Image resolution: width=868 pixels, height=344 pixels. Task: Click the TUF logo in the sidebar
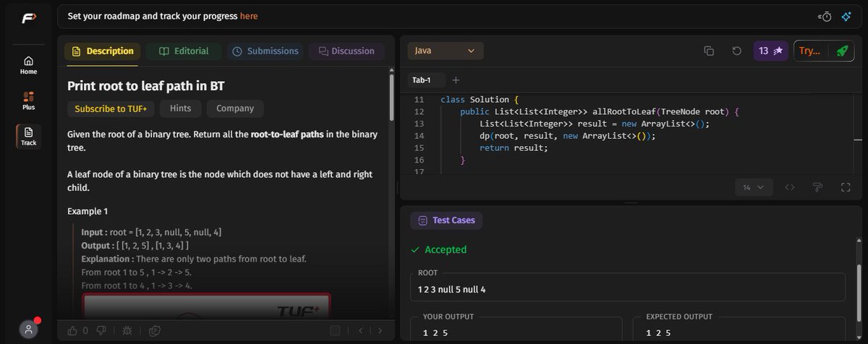[x=28, y=17]
